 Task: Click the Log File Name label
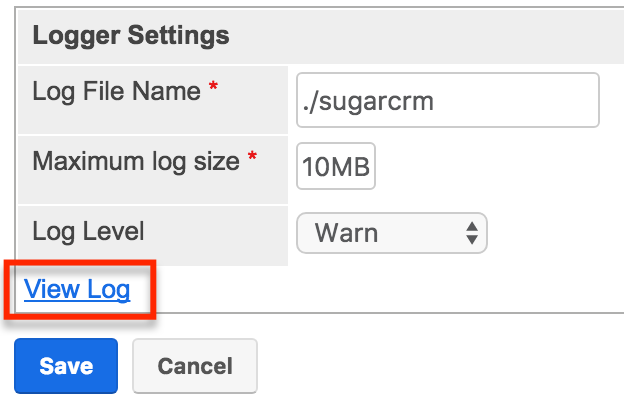point(117,92)
